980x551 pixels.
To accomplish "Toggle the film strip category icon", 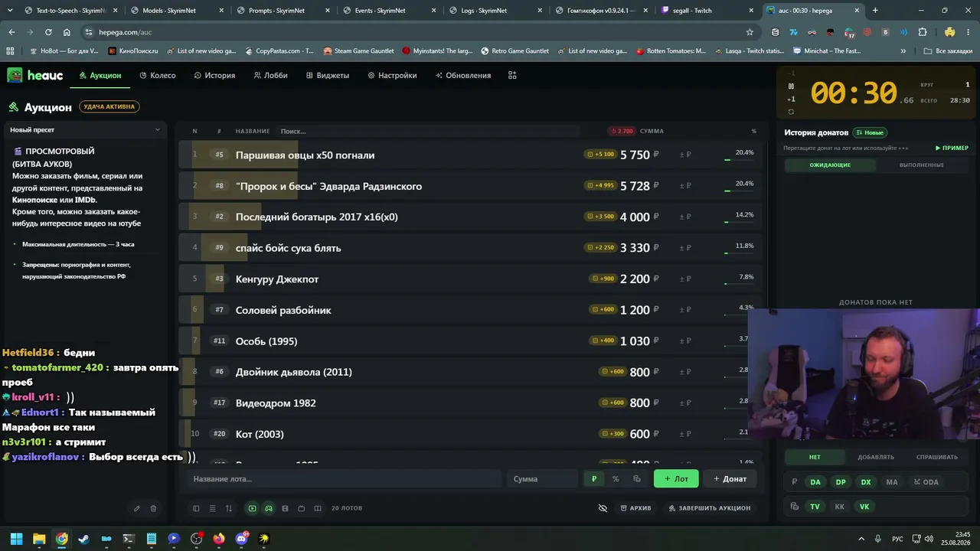I will [x=285, y=508].
